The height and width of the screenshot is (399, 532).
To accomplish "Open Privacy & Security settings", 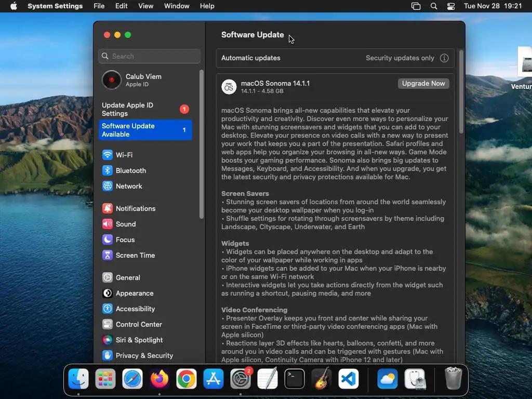I will point(137,355).
